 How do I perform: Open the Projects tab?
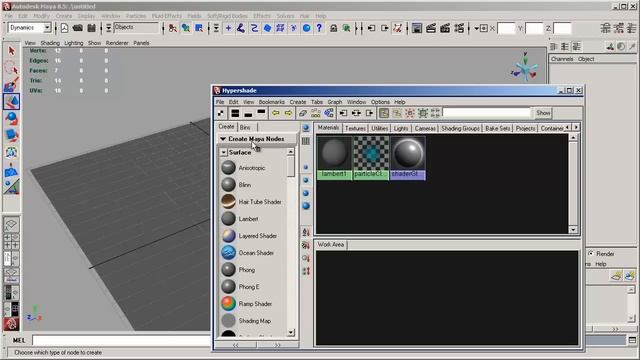coord(525,128)
